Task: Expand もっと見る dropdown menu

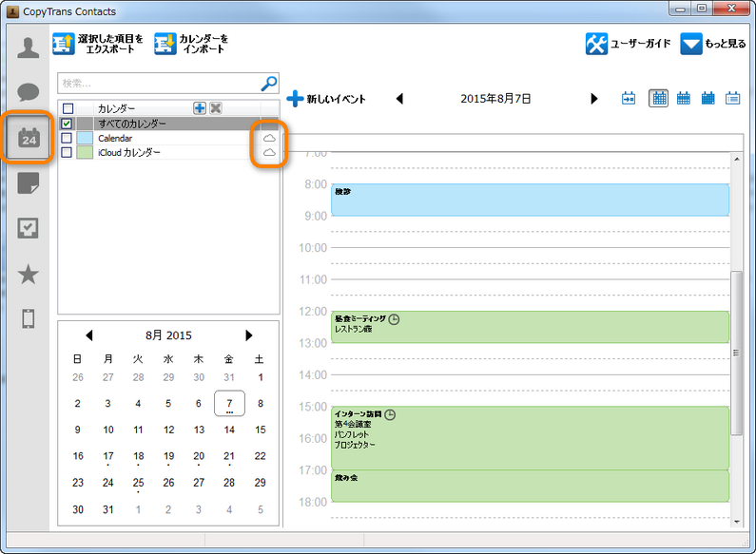Action: click(712, 44)
